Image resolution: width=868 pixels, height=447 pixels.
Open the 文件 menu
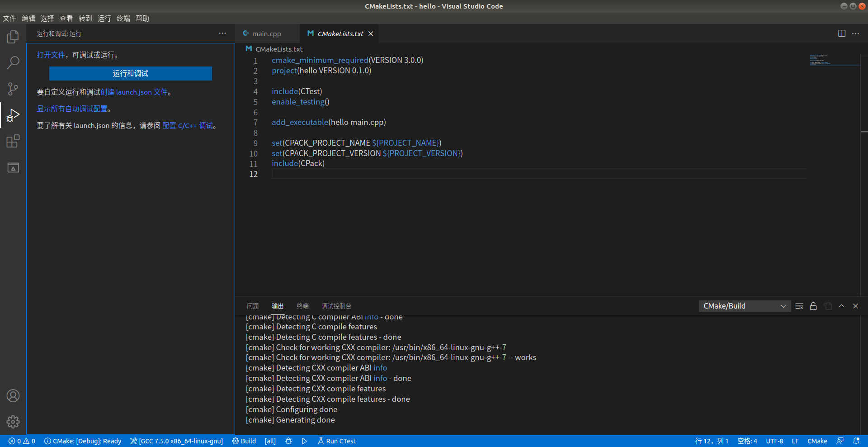coord(9,19)
